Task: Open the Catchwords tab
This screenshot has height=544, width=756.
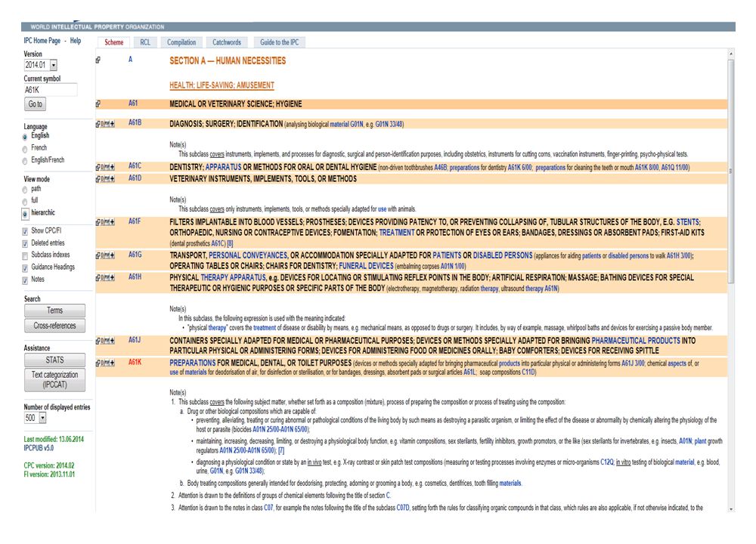Action: (x=227, y=42)
